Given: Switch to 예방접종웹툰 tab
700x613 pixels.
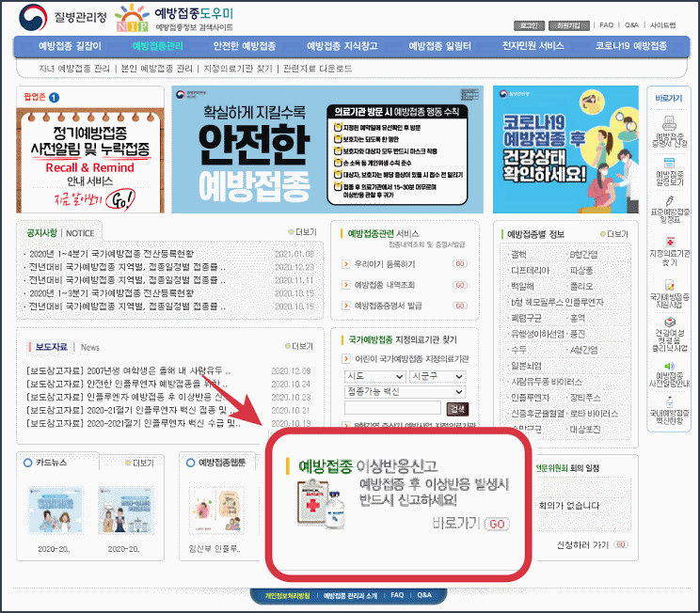Looking at the screenshot, I should 222,463.
